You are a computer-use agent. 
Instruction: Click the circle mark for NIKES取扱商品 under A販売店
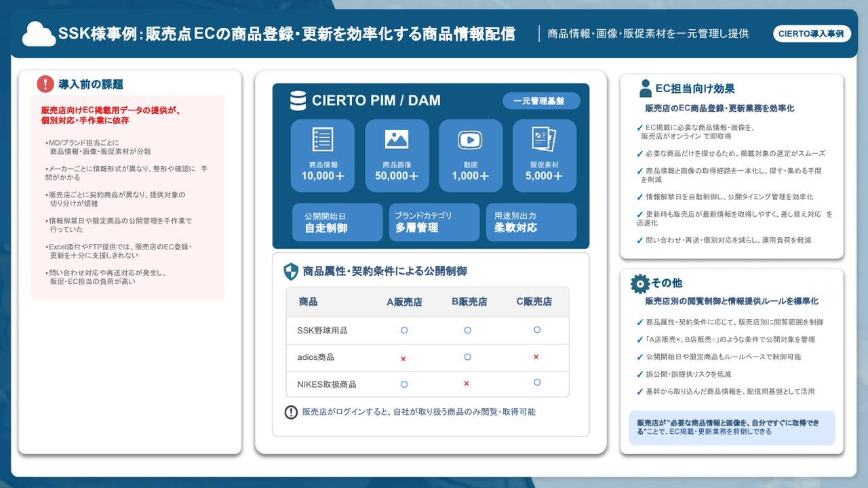[404, 384]
